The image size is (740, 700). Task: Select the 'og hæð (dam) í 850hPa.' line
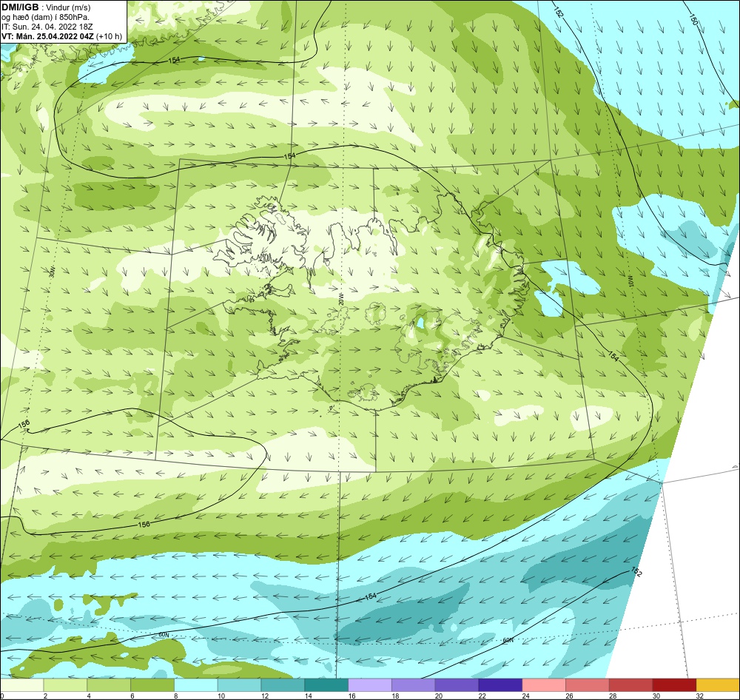tap(45, 18)
